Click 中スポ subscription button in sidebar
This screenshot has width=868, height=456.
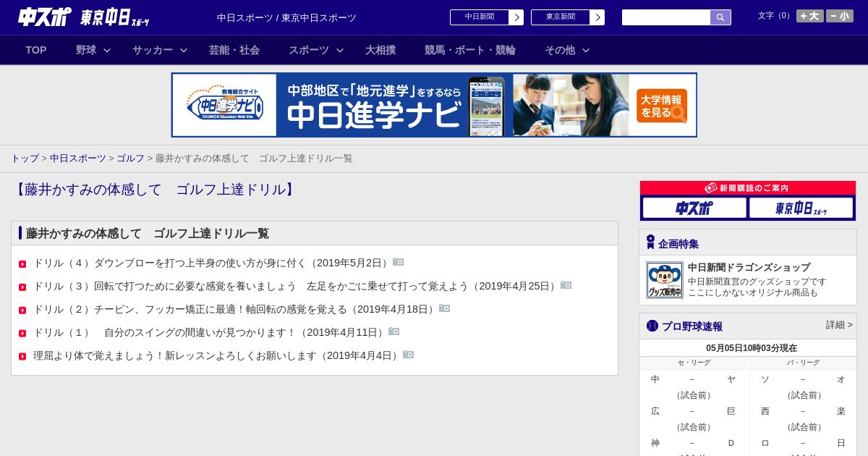pos(694,208)
